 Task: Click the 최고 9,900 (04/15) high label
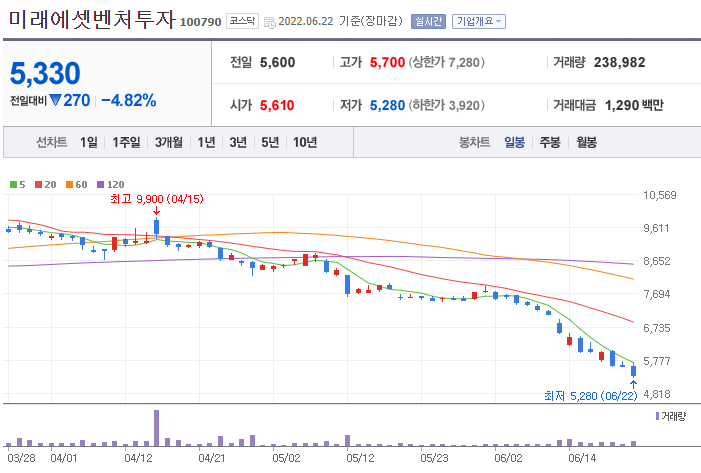(x=156, y=198)
